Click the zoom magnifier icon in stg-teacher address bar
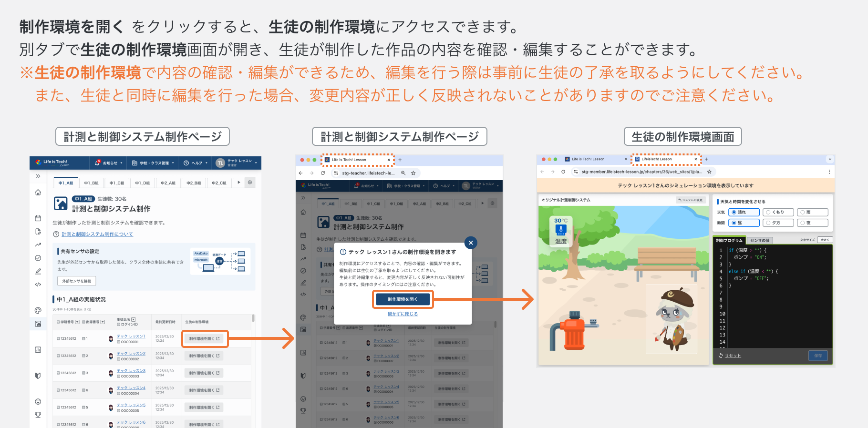Image resolution: width=868 pixels, height=428 pixels. (403, 173)
